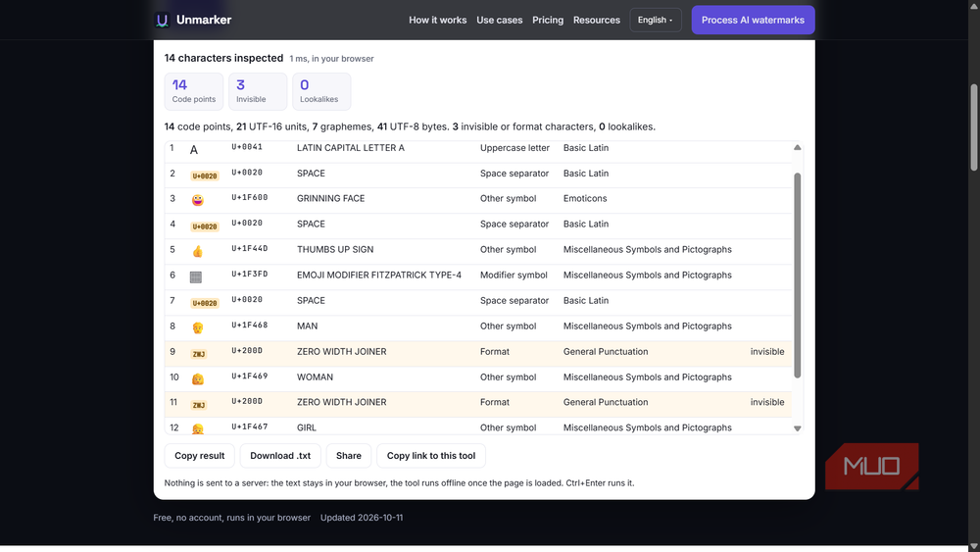This screenshot has height=552, width=980.
Task: Click the Fitzpatrick modifier glyph in row 6
Action: 196,276
